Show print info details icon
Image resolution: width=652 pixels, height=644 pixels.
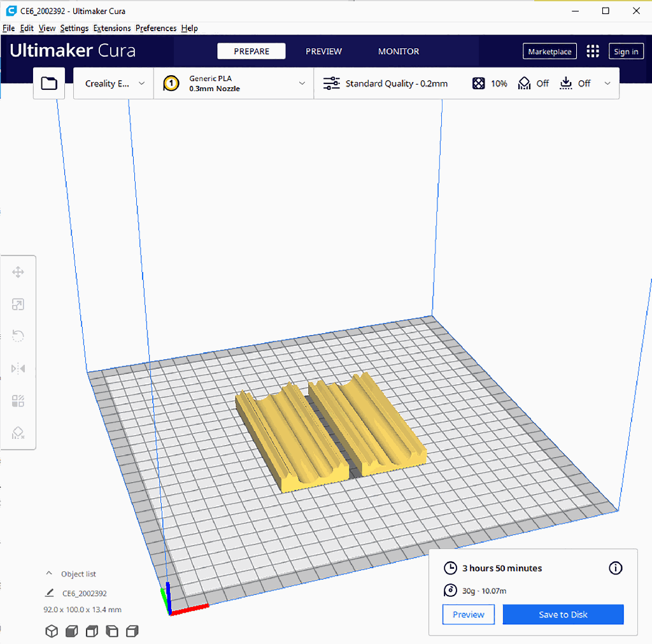coord(615,568)
